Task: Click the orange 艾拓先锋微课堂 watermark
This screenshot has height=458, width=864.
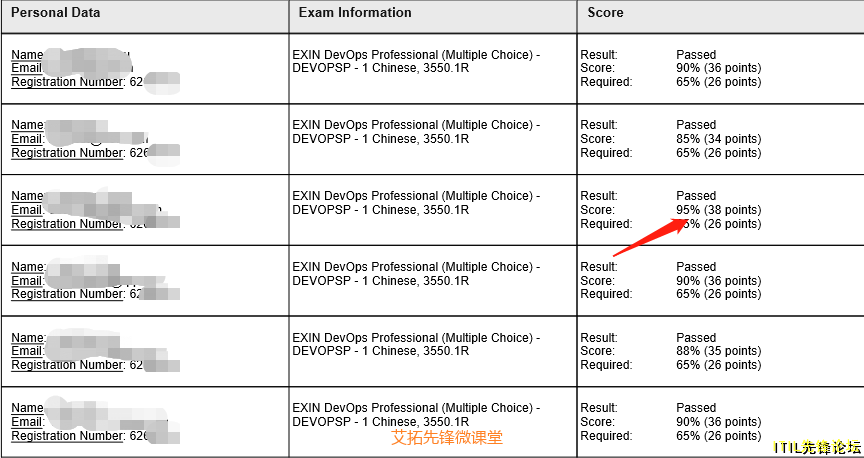Action: [447, 438]
